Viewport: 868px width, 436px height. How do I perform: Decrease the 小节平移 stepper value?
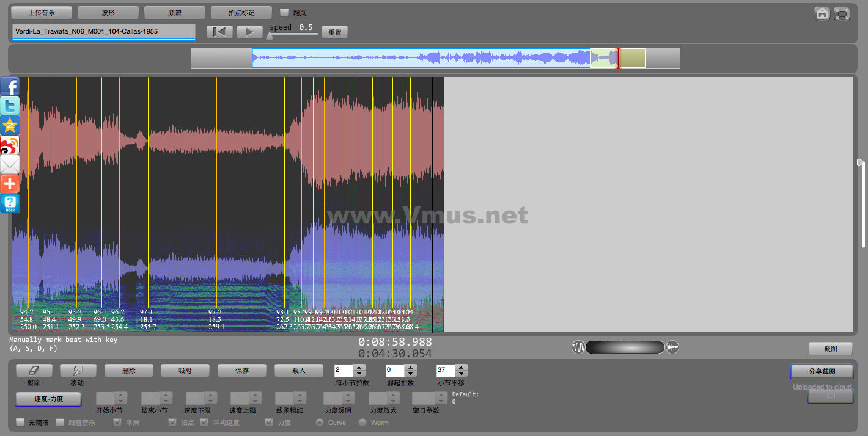pos(462,374)
